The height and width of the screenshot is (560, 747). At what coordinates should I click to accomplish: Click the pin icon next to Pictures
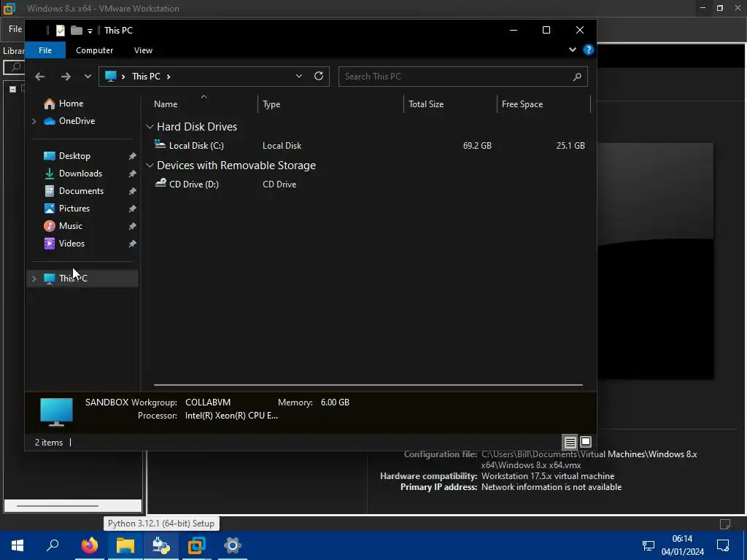(x=133, y=209)
